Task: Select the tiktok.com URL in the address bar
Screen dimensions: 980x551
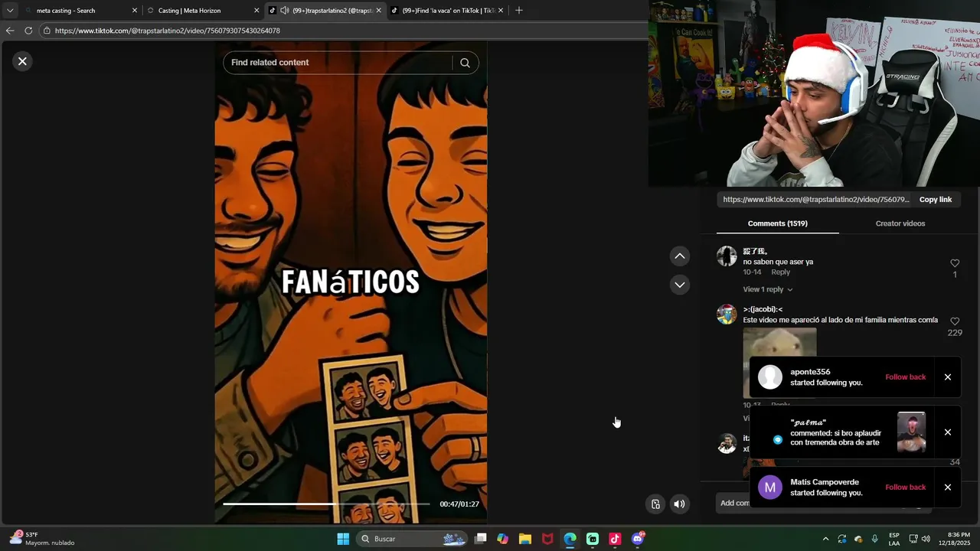Action: [x=168, y=31]
